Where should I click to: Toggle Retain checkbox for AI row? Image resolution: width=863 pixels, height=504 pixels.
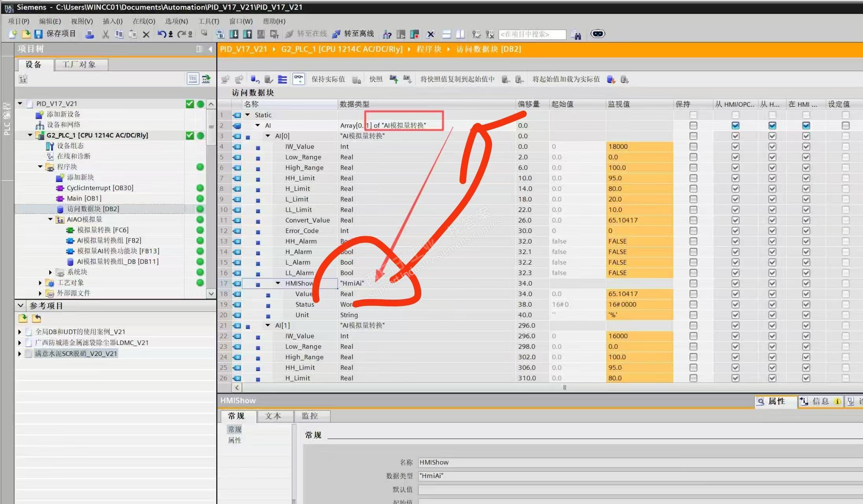point(693,126)
